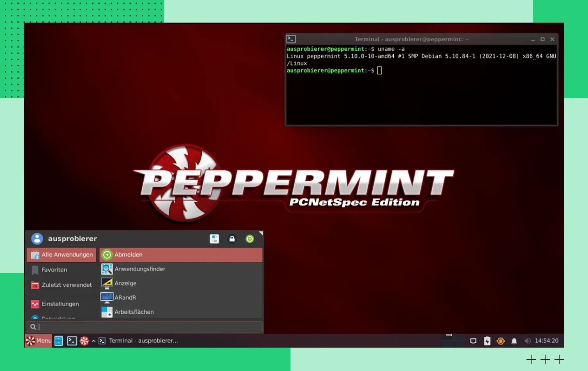The image size is (588, 371).
Task: Launch Anwendungsfinder from the application list
Action: [x=139, y=269]
